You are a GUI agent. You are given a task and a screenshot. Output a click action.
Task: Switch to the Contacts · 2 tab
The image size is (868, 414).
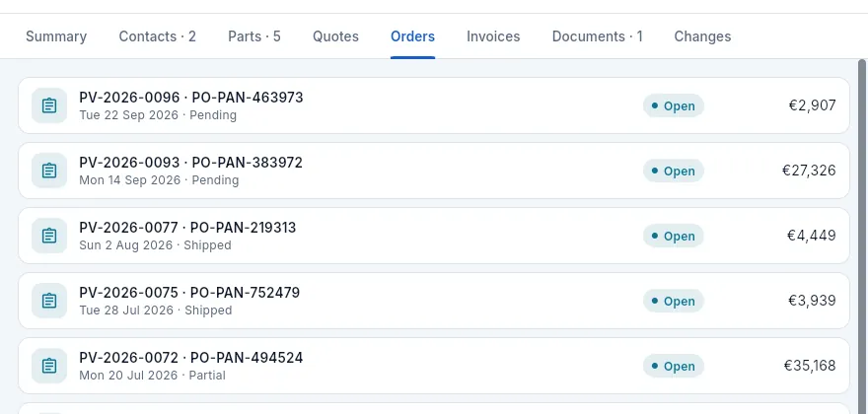[157, 36]
